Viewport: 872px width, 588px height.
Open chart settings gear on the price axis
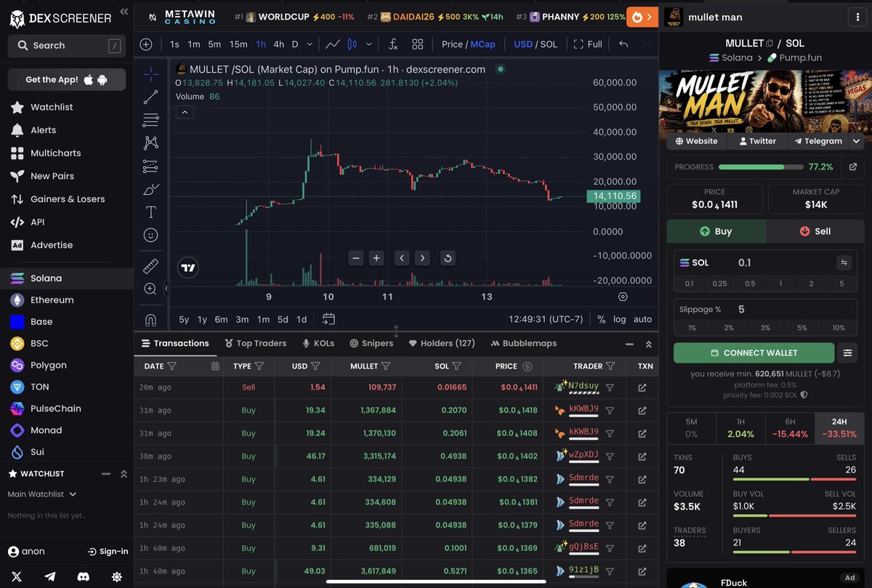coord(623,297)
